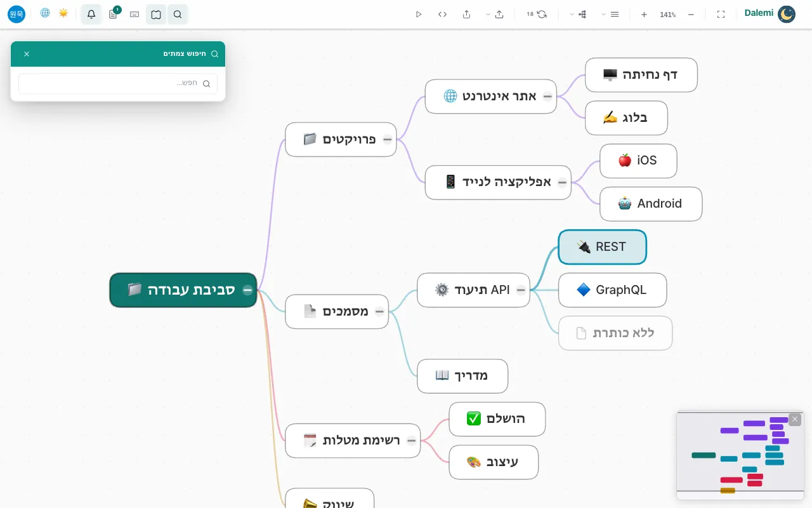Start presentation with the play icon

click(x=419, y=14)
